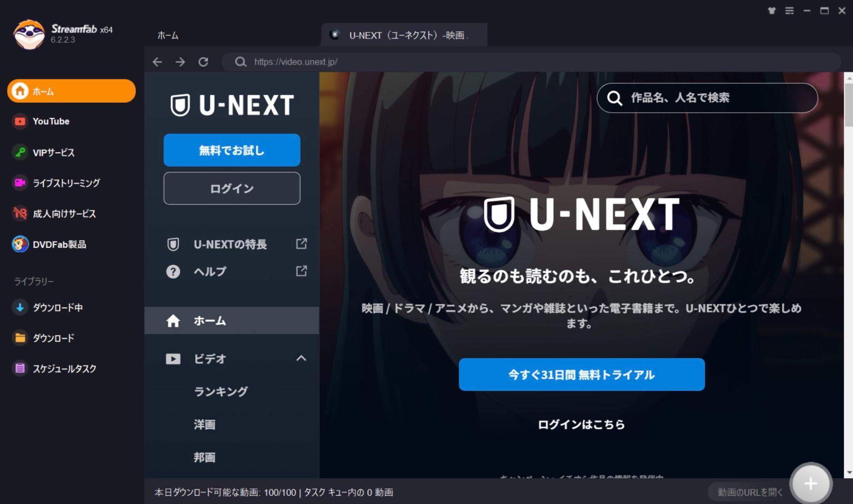This screenshot has height=504, width=853.
Task: Click the ログイン outlined button
Action: 232,189
